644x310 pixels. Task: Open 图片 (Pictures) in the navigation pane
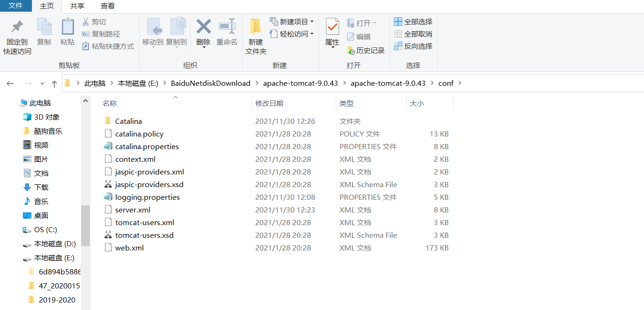[x=41, y=159]
